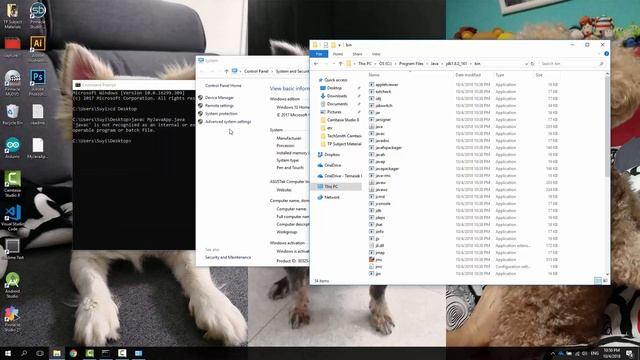Open Advanced system settings
The image size is (640, 360).
tap(228, 122)
